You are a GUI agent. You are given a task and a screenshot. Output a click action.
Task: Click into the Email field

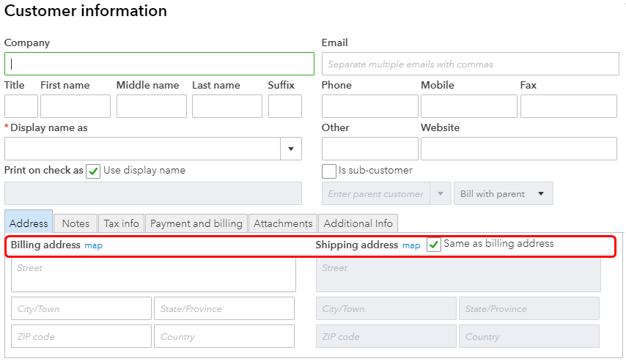[470, 64]
